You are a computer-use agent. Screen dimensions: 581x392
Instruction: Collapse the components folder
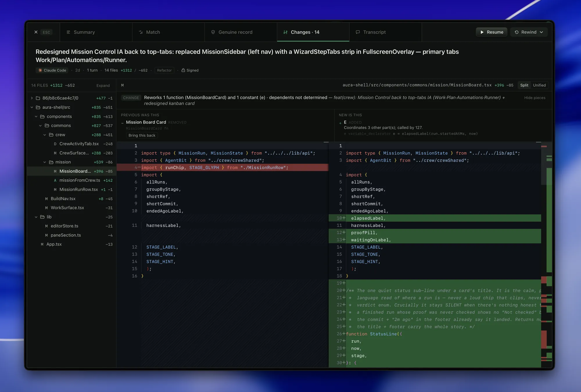tap(36, 116)
